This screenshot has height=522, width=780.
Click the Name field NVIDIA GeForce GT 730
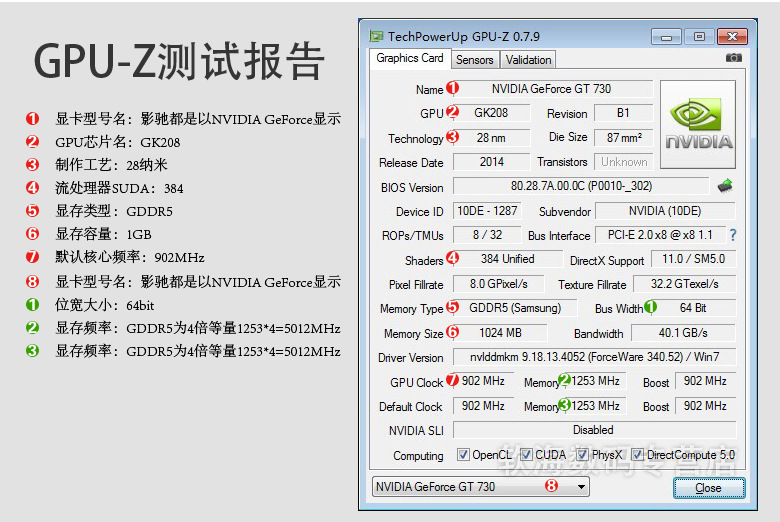pyautogui.click(x=553, y=89)
